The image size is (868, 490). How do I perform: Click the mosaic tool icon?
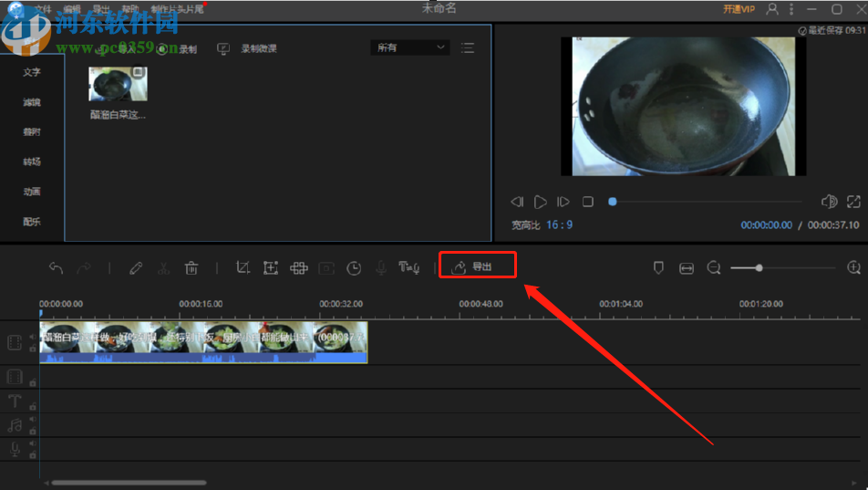click(x=298, y=267)
